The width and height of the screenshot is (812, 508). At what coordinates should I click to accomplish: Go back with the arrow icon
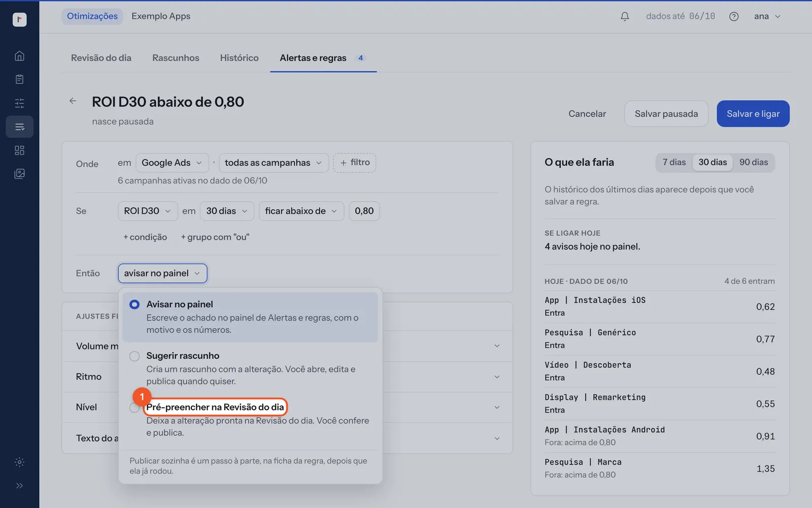coord(73,101)
